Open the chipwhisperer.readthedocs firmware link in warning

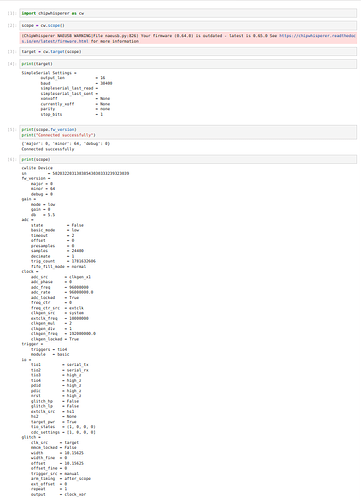pyautogui.click(x=189, y=38)
